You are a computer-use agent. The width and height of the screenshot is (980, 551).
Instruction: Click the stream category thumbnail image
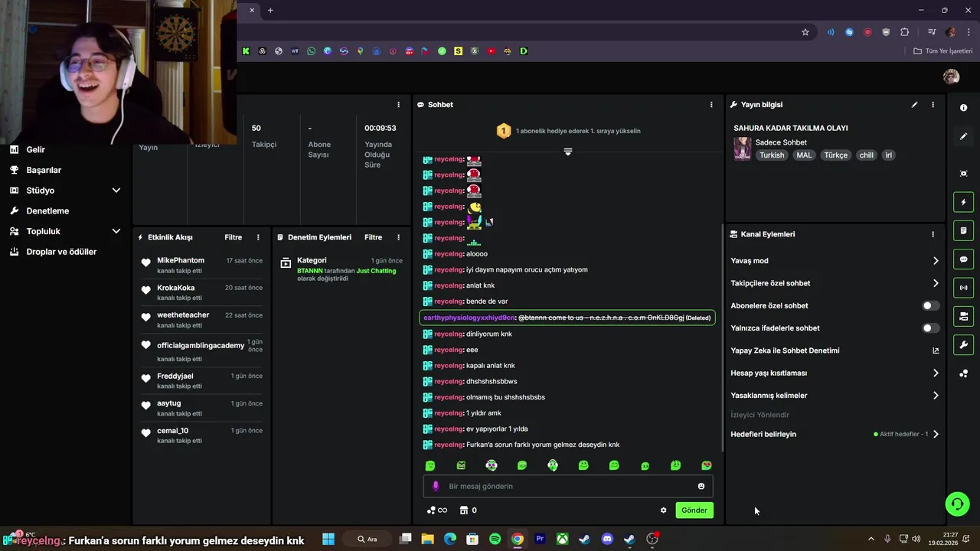pos(742,148)
